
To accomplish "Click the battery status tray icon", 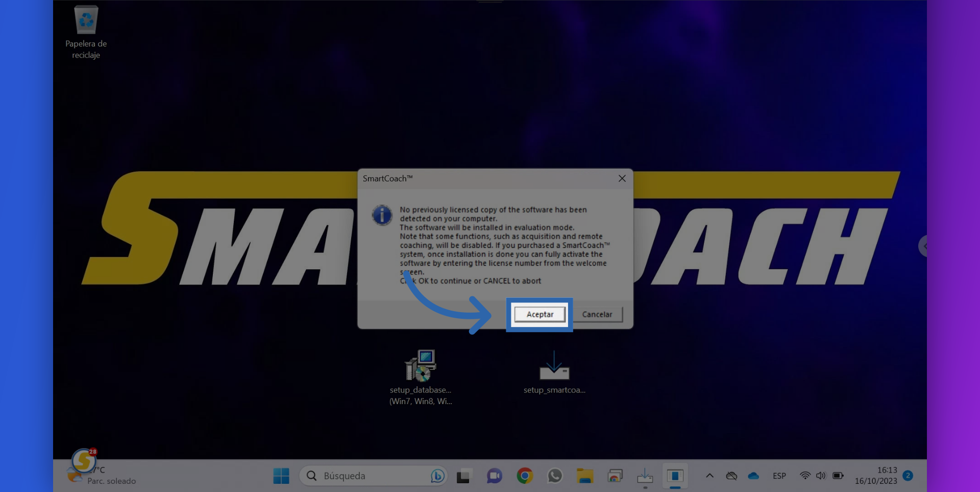I will pos(838,476).
